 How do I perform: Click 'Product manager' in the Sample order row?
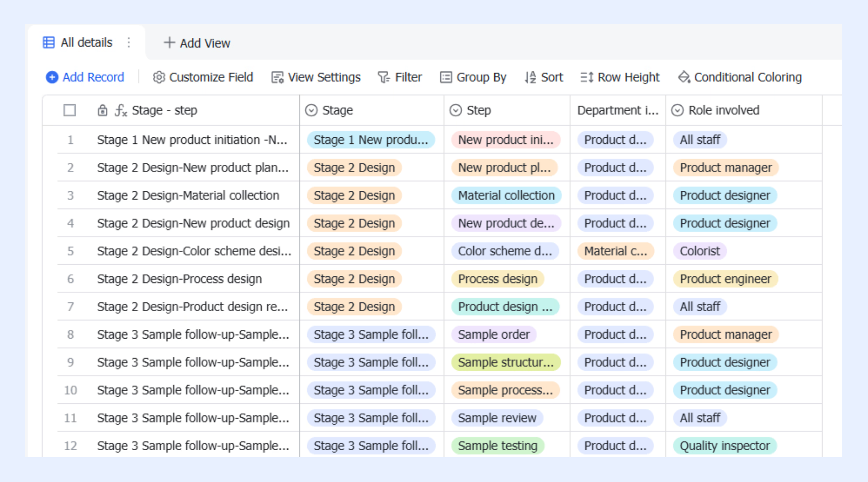(726, 335)
